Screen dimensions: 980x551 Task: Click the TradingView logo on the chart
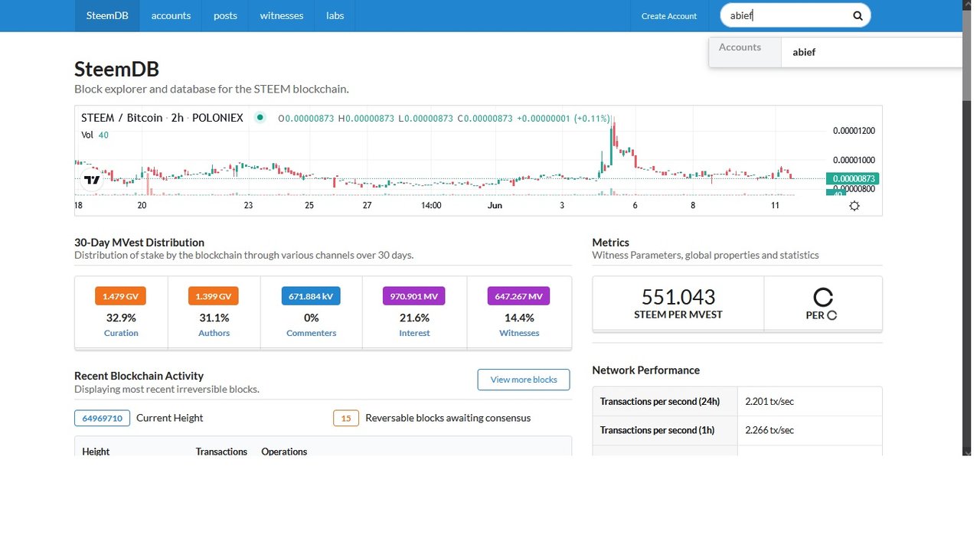92,181
